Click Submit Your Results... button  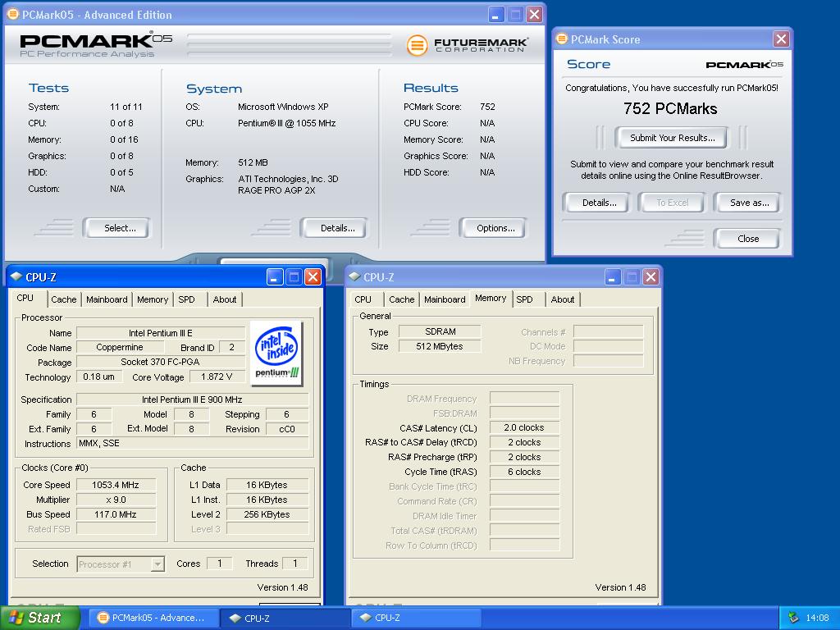click(673, 138)
